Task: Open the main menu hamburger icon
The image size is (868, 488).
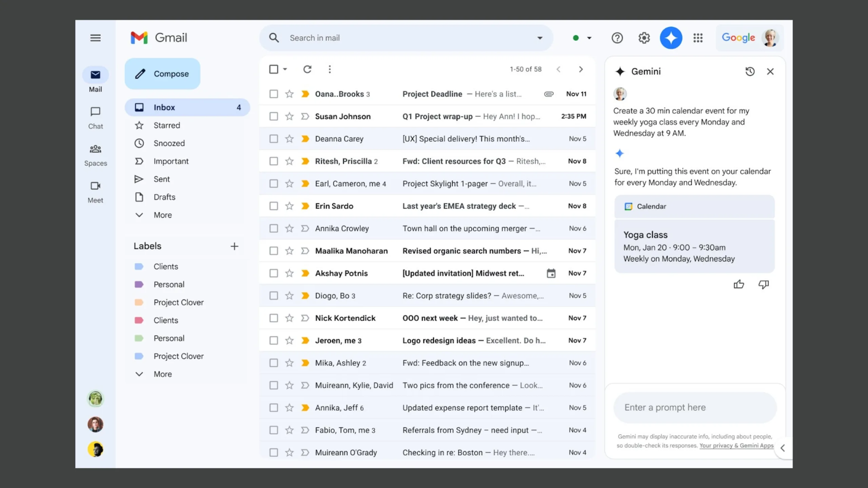Action: 95,38
